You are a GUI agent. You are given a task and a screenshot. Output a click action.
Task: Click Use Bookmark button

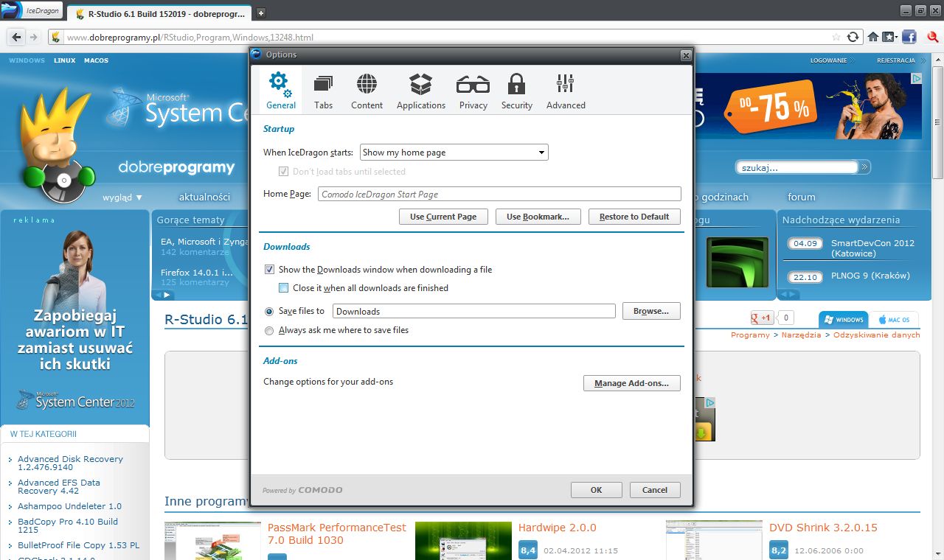tap(538, 217)
